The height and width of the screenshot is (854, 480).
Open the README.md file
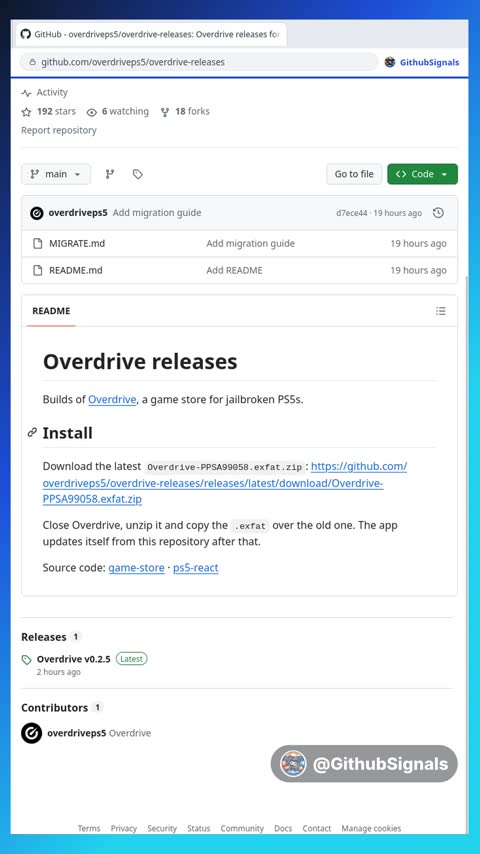(76, 270)
